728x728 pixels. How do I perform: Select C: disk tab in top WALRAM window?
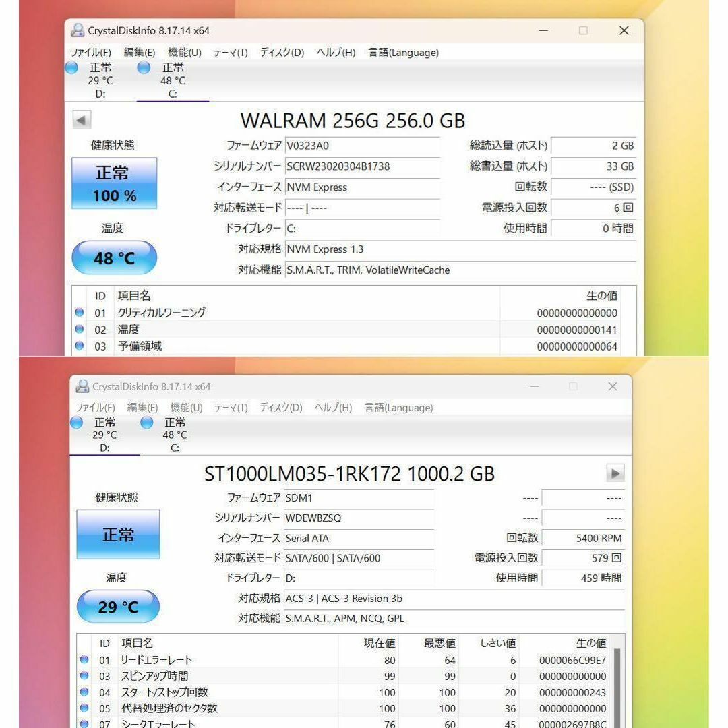click(173, 80)
